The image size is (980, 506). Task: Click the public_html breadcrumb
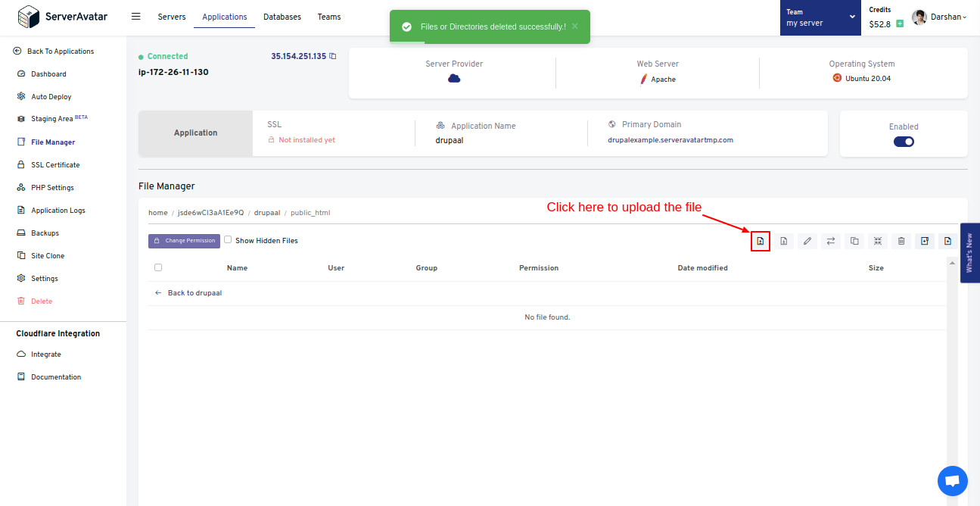[x=310, y=213]
